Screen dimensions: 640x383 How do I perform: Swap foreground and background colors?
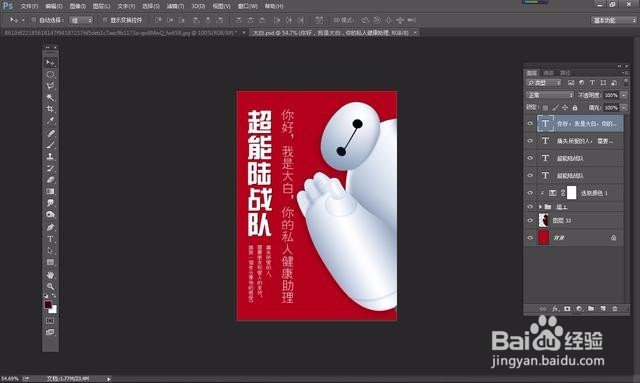[54, 296]
